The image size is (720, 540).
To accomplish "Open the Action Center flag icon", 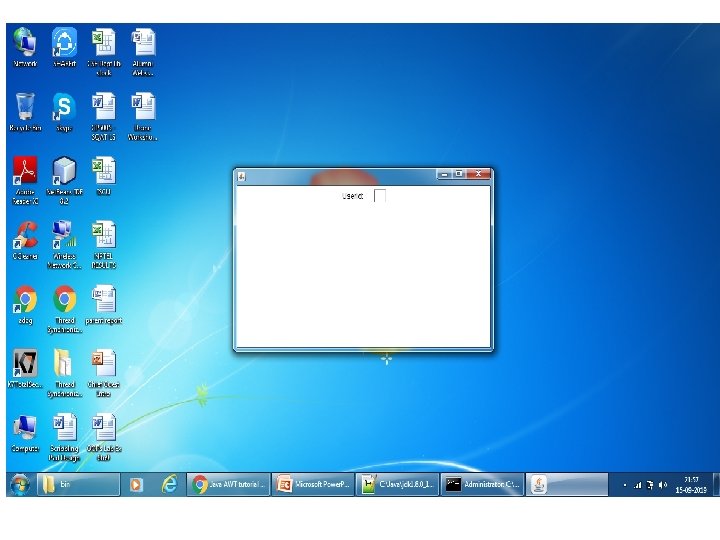I will pyautogui.click(x=650, y=485).
